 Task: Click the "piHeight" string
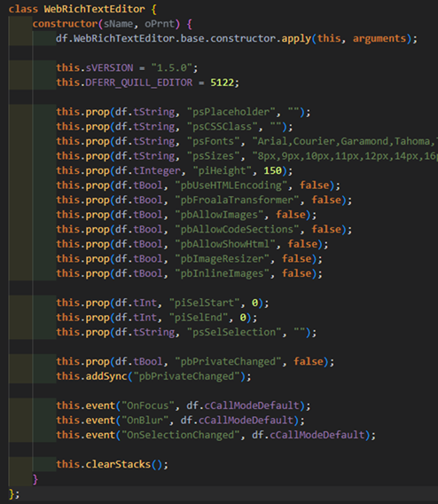coord(222,170)
